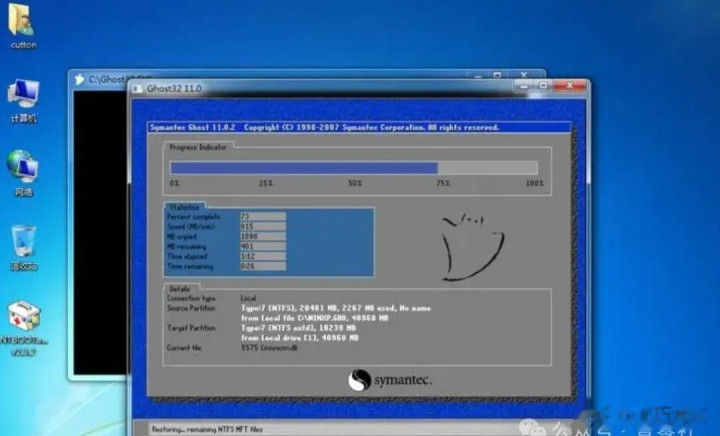Click the 'Restoring... remaining NTFS MFT files' status

pos(207,430)
